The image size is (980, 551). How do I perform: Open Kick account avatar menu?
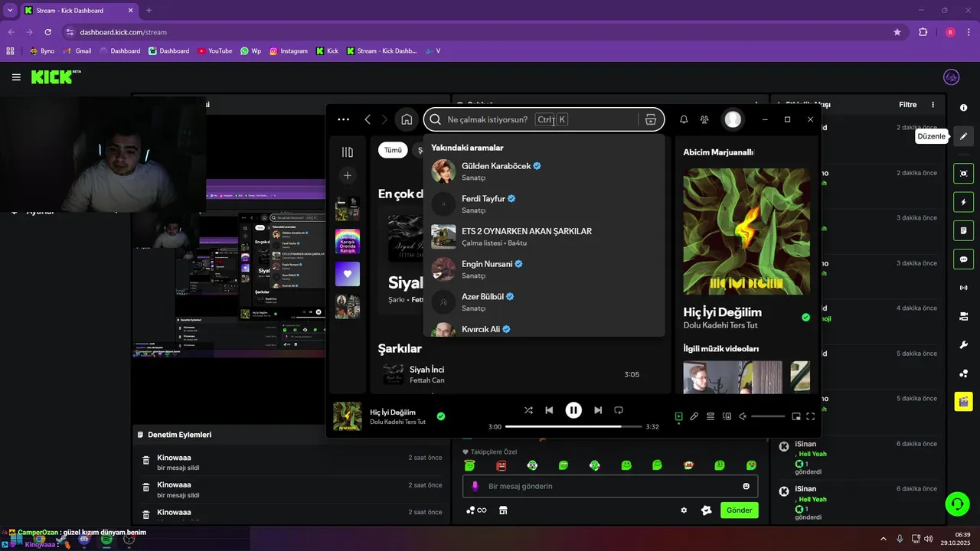click(952, 77)
